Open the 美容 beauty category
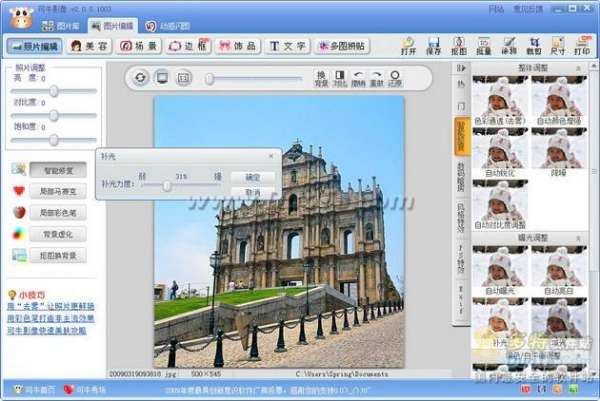The width and height of the screenshot is (600, 401). point(89,46)
